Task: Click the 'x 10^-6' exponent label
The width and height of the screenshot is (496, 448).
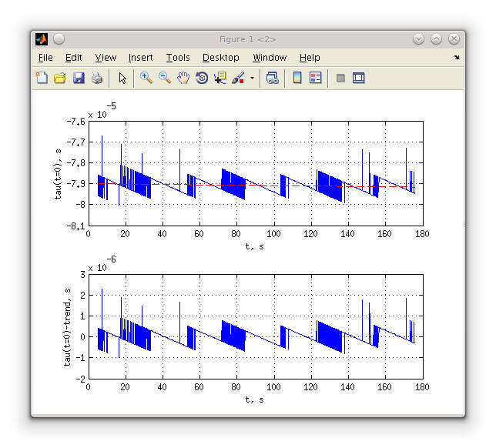Action: (x=102, y=264)
